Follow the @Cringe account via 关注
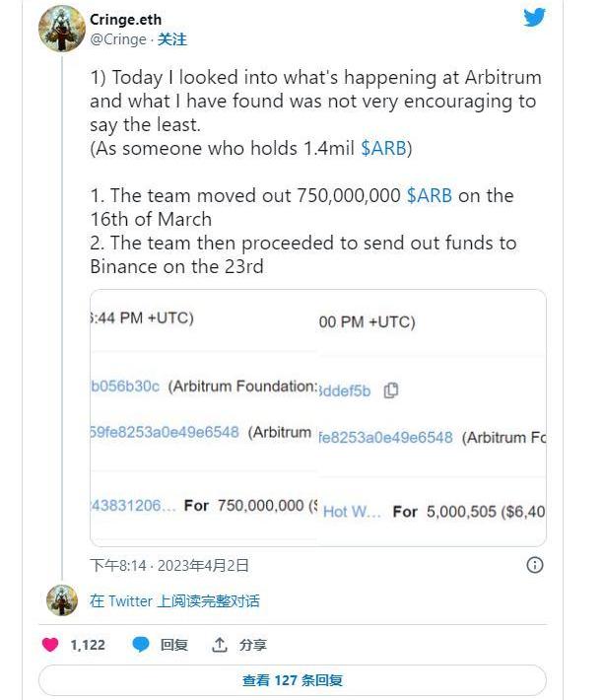 pos(172,39)
